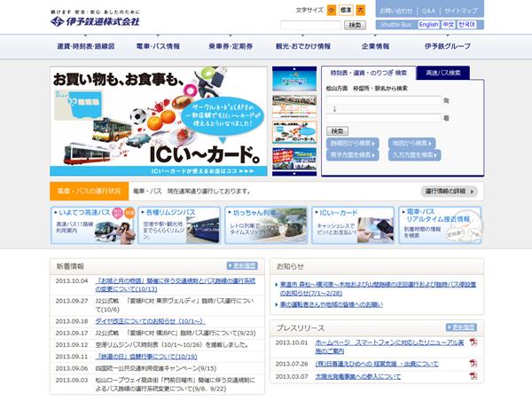Image resolution: width=532 pixels, height=401 pixels.
Task: Open the 伊予鉄グループ menu
Action: pos(448,46)
